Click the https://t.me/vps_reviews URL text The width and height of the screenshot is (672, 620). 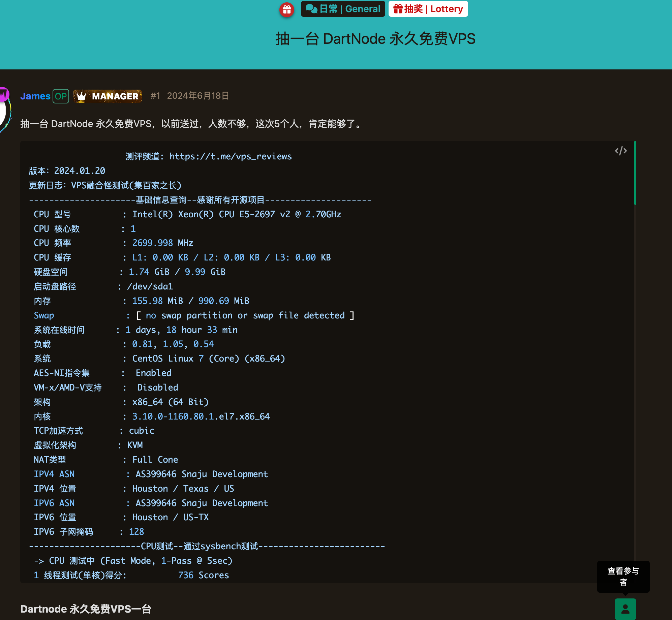(x=231, y=156)
